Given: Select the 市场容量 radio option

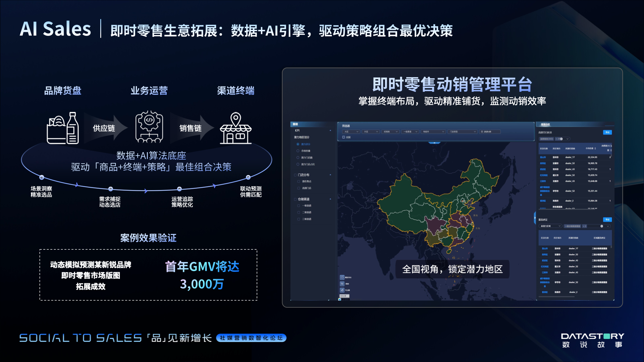Looking at the screenshot, I should point(298,151).
